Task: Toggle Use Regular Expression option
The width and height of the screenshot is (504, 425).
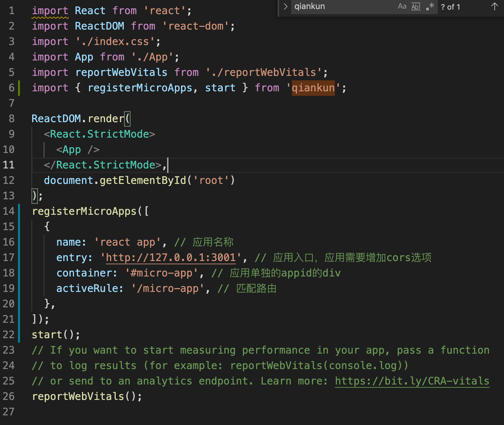Action: tap(430, 6)
